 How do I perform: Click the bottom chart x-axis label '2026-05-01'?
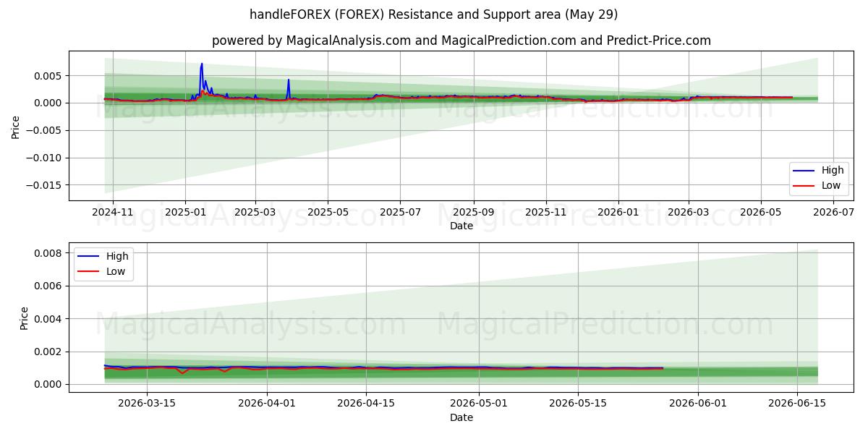pyautogui.click(x=479, y=404)
